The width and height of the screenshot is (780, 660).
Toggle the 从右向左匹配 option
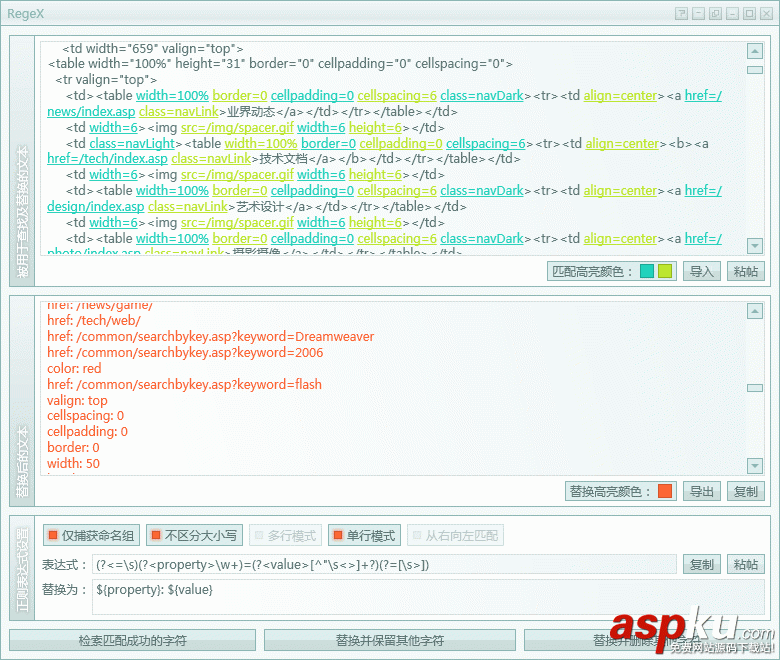point(455,535)
